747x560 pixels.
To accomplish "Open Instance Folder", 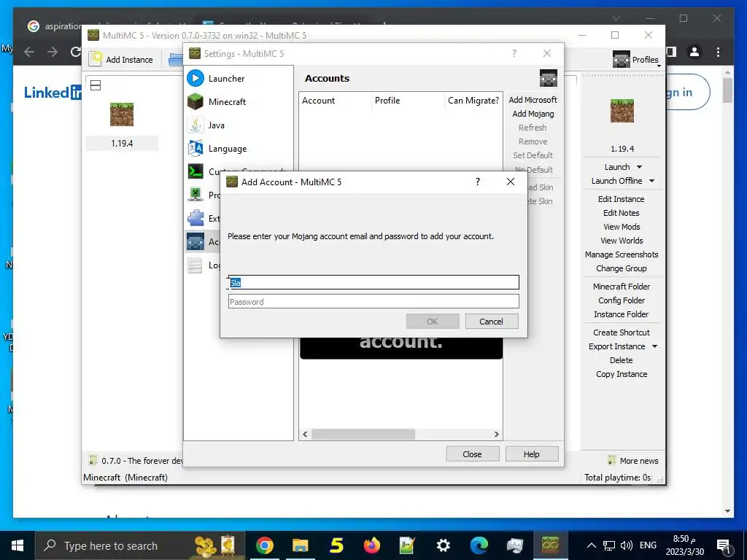I will pos(621,314).
